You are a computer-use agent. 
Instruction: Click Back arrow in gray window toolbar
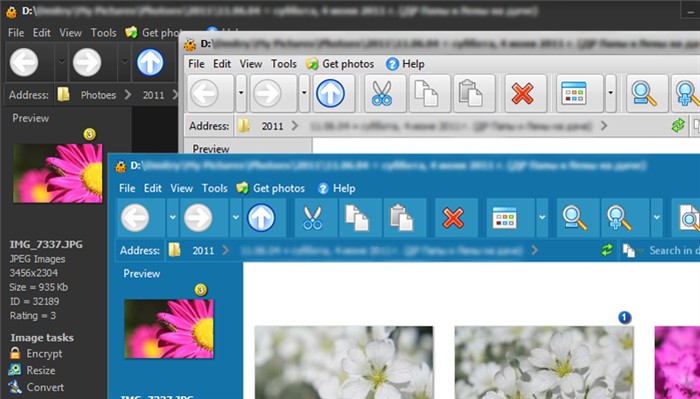(204, 94)
